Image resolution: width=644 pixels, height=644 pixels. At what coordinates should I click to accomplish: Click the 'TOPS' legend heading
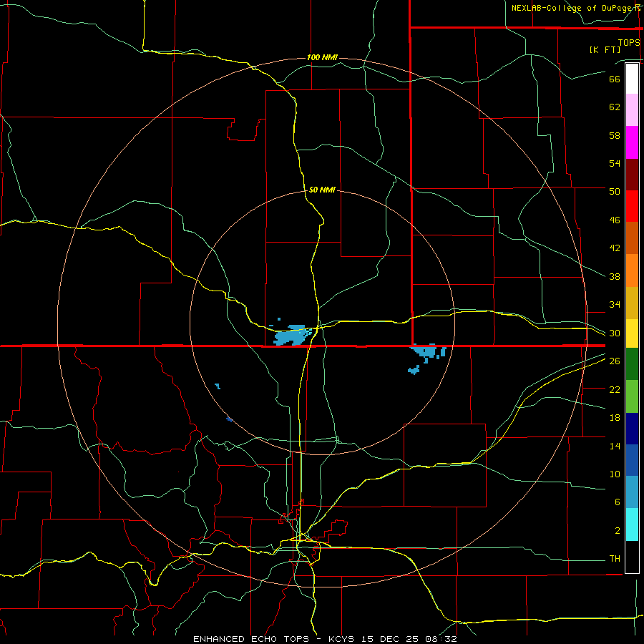(629, 43)
